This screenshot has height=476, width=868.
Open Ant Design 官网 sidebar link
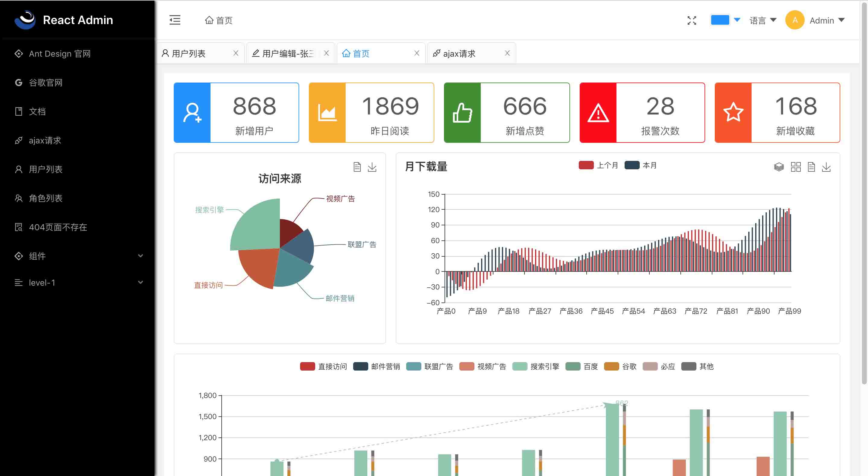(59, 54)
